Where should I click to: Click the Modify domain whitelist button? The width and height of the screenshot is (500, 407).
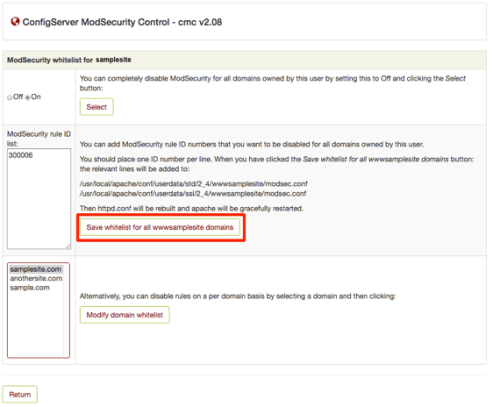point(125,315)
